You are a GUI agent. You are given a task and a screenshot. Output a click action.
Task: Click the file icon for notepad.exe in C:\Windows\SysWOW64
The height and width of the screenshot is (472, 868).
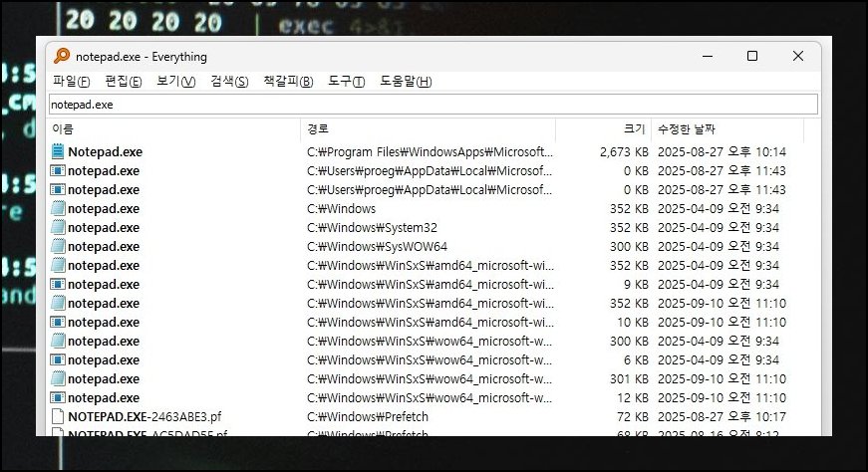coord(58,246)
